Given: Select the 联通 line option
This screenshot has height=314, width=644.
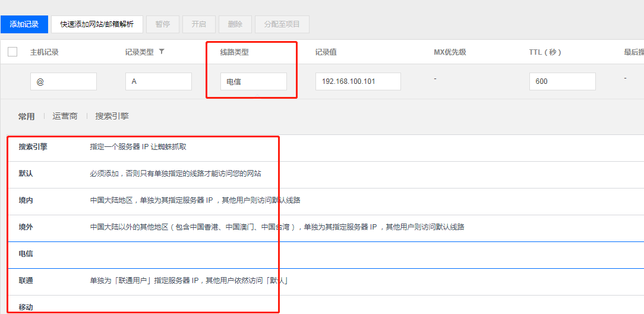Looking at the screenshot, I should tap(26, 281).
